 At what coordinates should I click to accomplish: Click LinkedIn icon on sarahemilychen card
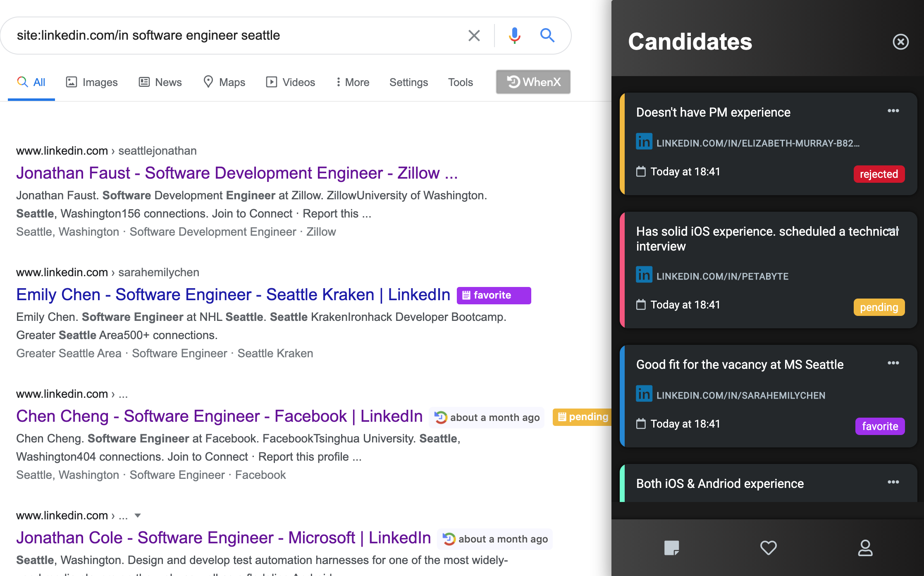[x=644, y=394]
